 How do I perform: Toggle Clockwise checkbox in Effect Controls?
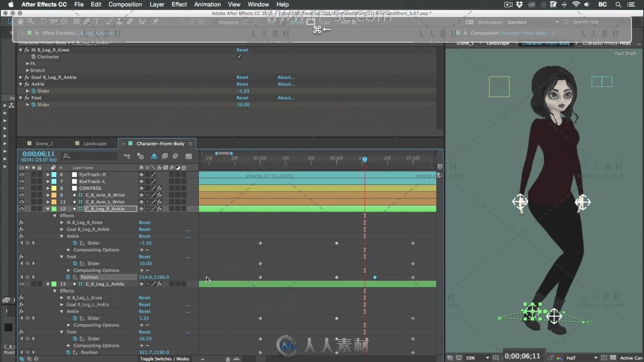point(239,57)
